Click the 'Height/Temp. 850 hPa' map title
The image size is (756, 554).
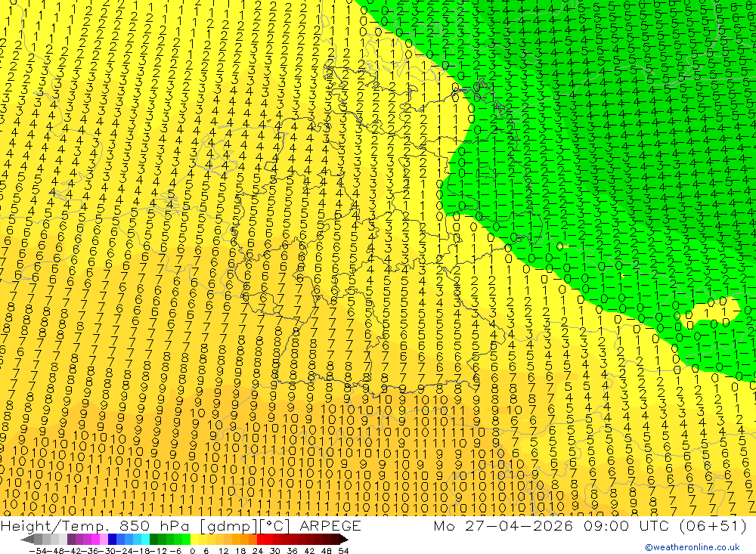point(97,526)
